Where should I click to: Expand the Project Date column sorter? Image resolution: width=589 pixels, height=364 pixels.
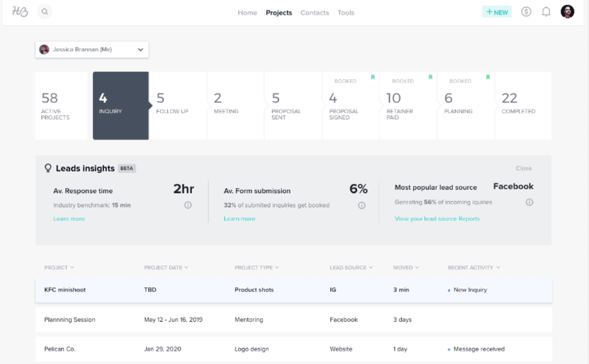click(185, 268)
